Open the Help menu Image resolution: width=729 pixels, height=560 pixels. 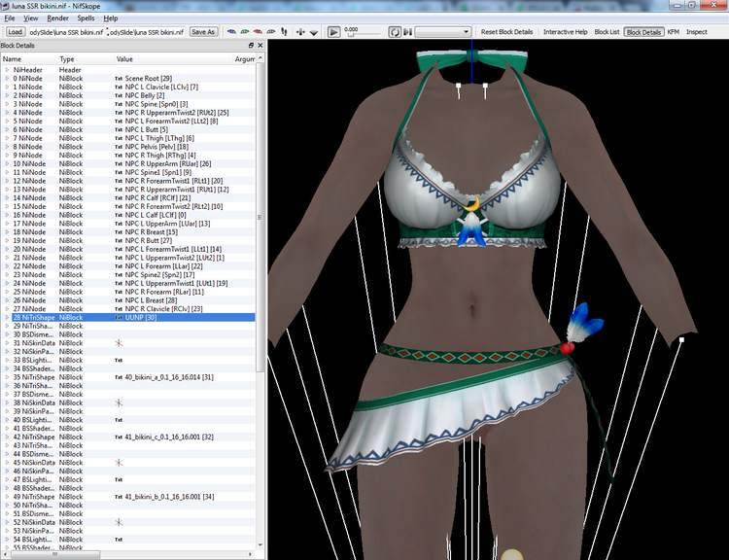110,18
